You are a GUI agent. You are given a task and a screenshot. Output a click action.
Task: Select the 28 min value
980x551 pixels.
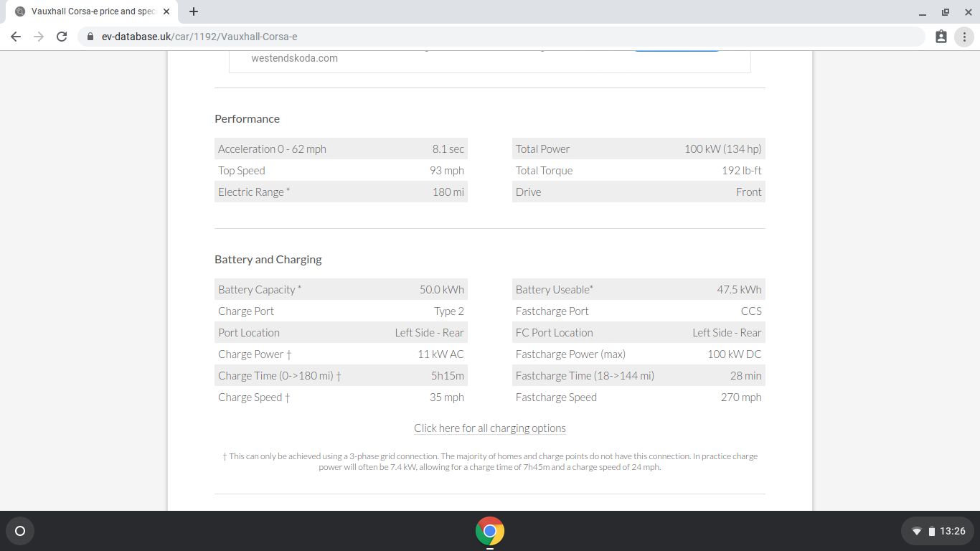coord(746,376)
